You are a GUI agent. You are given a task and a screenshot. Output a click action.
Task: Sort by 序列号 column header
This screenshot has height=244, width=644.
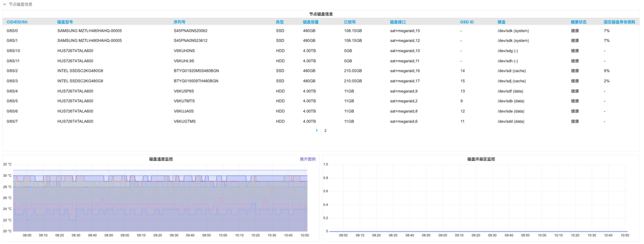pyautogui.click(x=179, y=22)
